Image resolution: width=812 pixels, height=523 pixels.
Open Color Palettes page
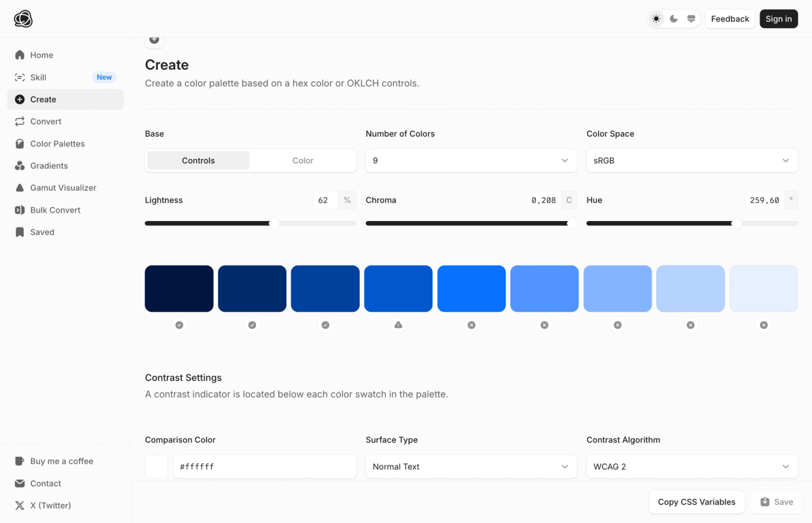pyautogui.click(x=65, y=144)
